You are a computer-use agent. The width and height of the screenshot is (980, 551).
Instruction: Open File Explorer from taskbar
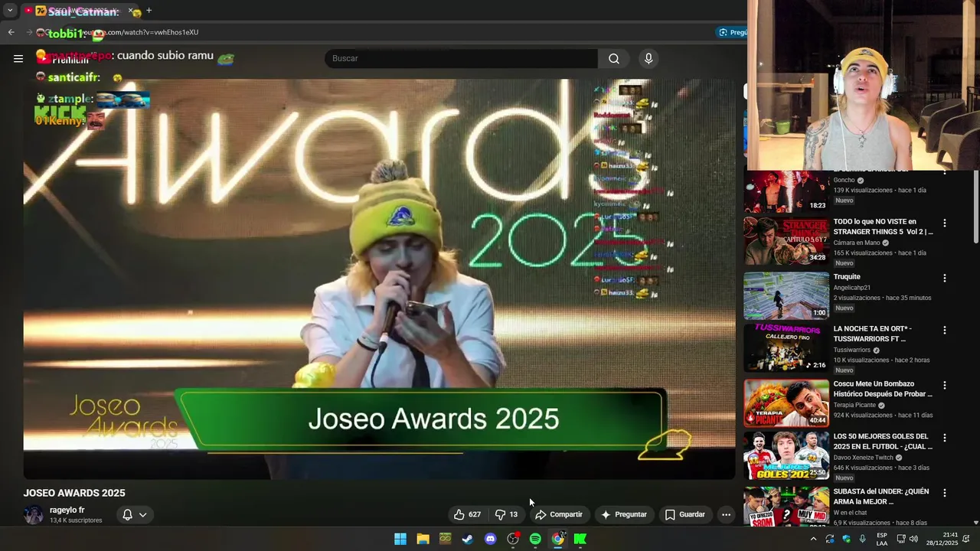click(423, 539)
